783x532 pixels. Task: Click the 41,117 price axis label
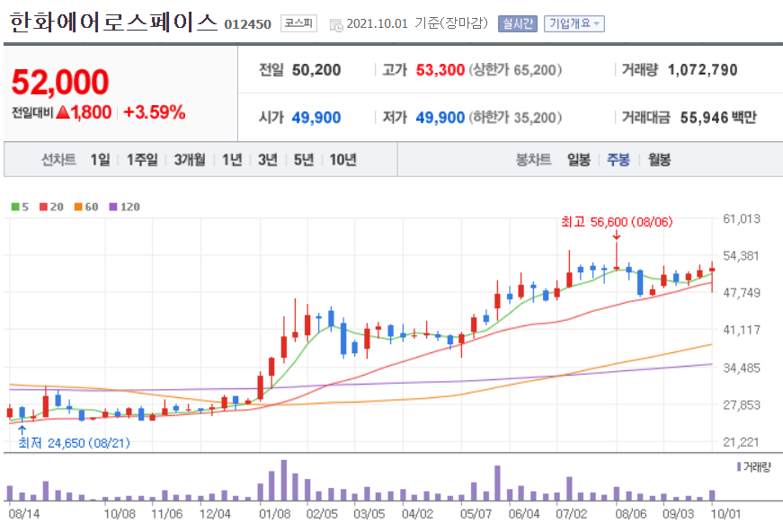[x=742, y=330]
